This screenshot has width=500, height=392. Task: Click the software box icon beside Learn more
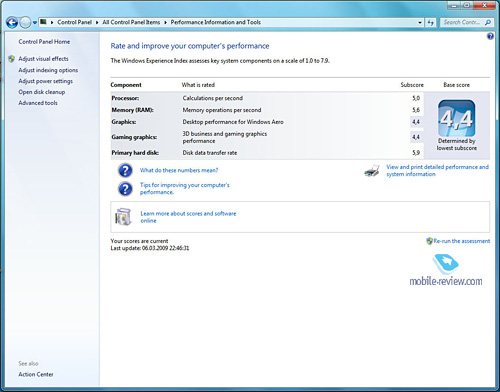(123, 217)
